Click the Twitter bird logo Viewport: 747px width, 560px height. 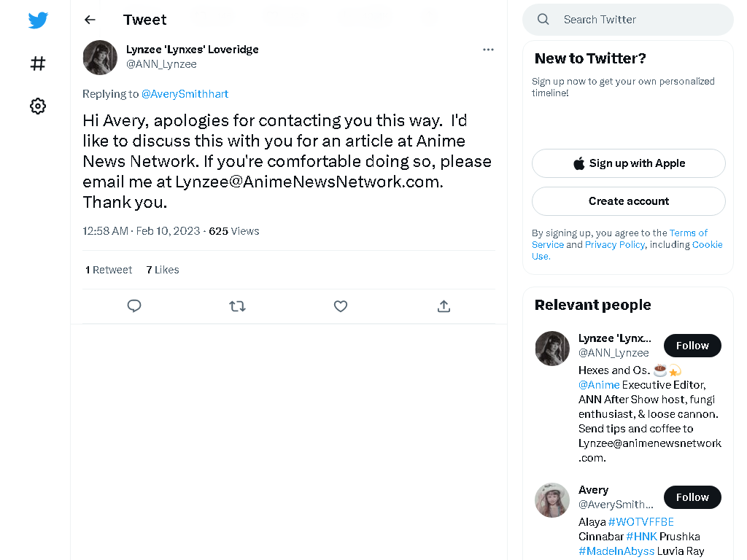click(x=38, y=20)
